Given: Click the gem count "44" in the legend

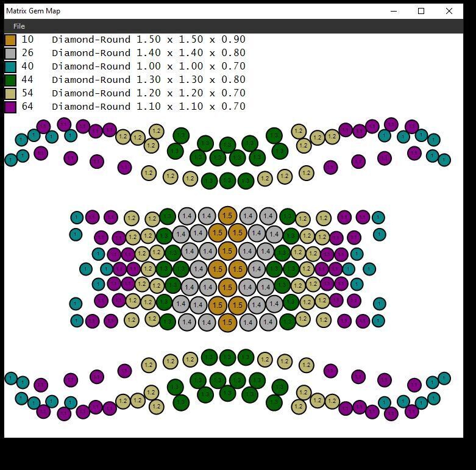Looking at the screenshot, I should (27, 79).
